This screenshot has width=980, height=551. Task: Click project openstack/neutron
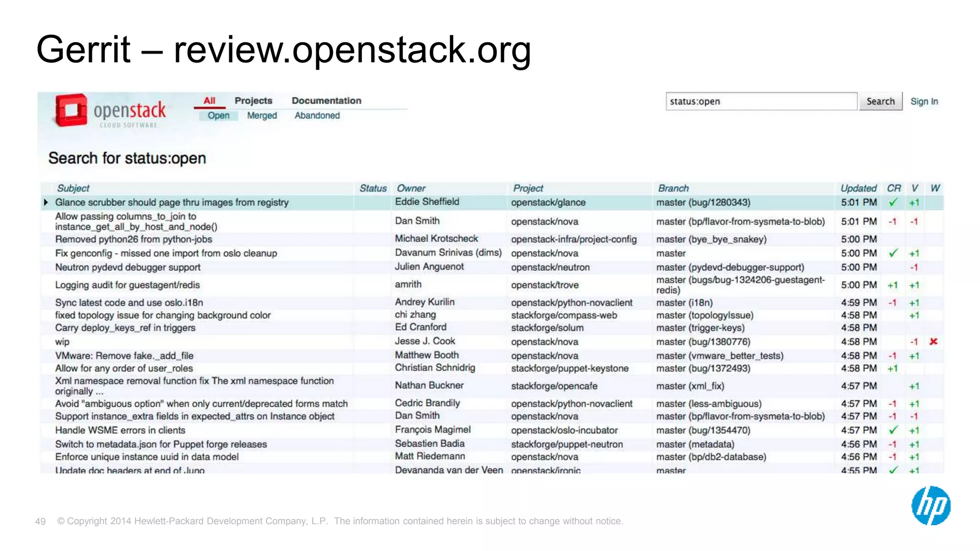550,267
